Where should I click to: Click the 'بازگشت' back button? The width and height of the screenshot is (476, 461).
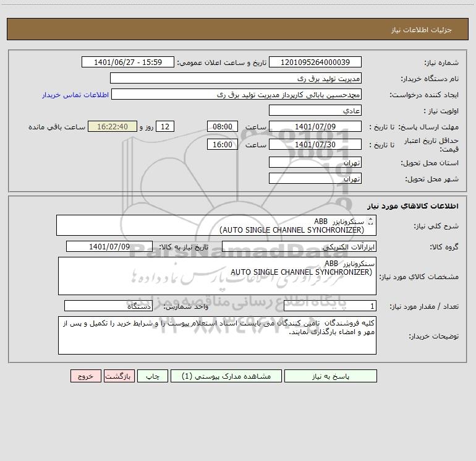point(119,376)
